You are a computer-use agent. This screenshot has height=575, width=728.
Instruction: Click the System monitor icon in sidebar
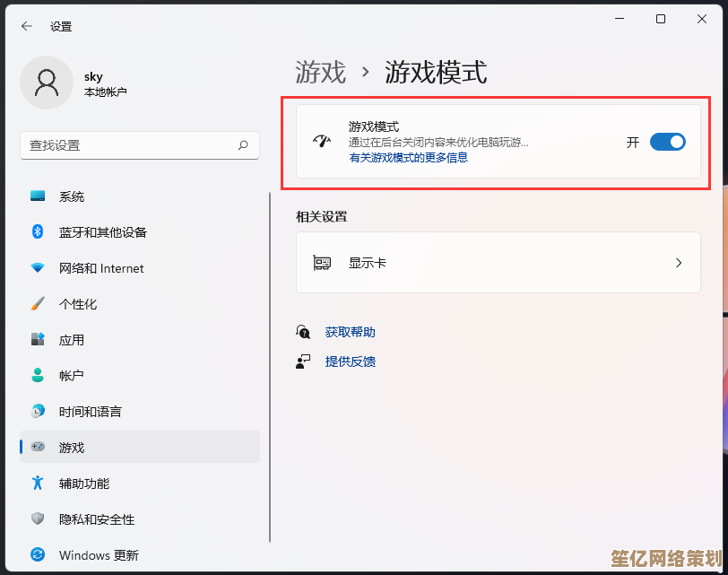(x=38, y=196)
